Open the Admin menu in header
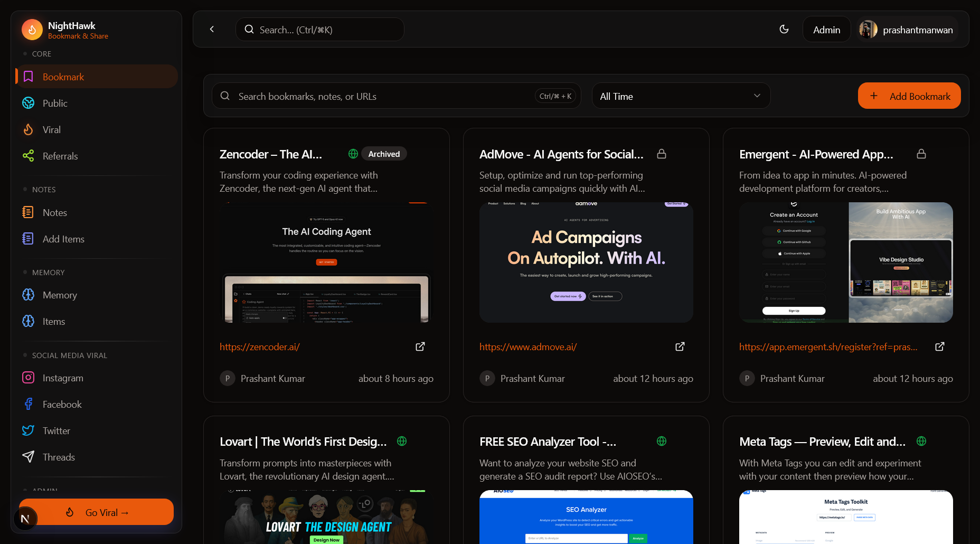Screen dimensions: 980x544 pyautogui.click(x=826, y=30)
